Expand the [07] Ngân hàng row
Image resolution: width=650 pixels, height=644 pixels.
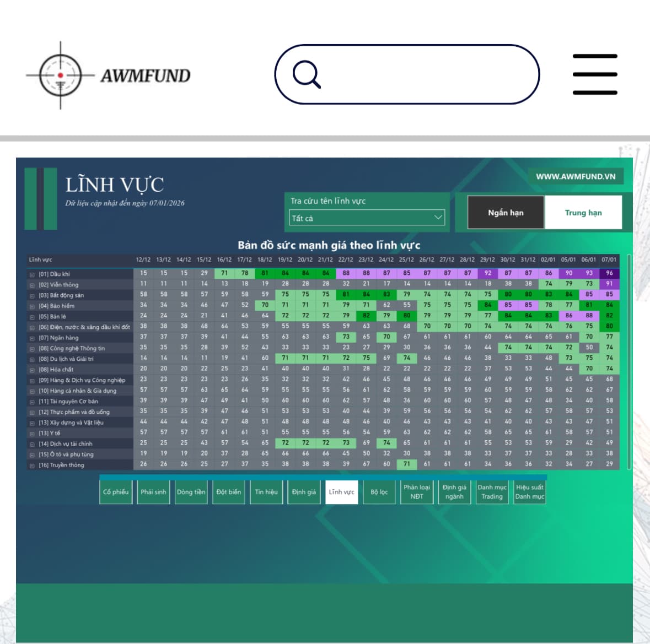(32, 338)
